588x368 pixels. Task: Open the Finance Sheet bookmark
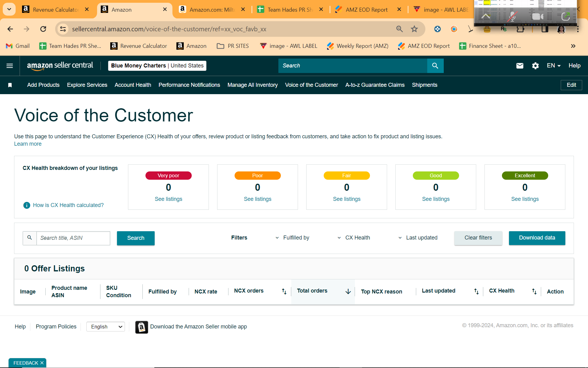point(490,46)
